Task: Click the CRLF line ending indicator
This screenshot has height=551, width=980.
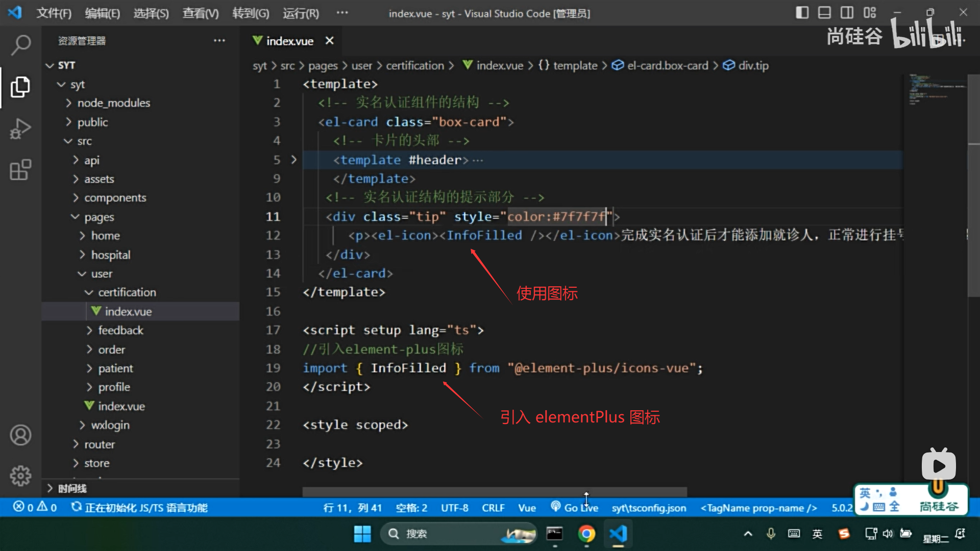Action: [x=493, y=508]
